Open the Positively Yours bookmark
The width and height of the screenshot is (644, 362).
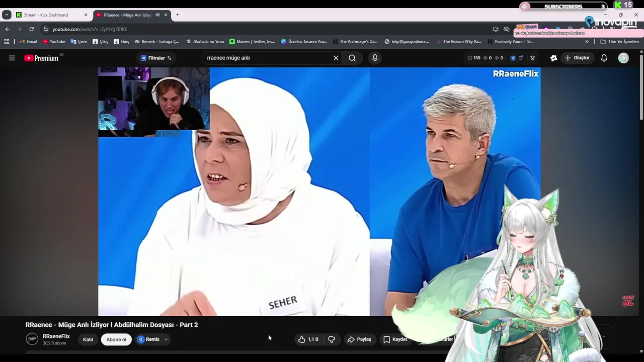510,42
